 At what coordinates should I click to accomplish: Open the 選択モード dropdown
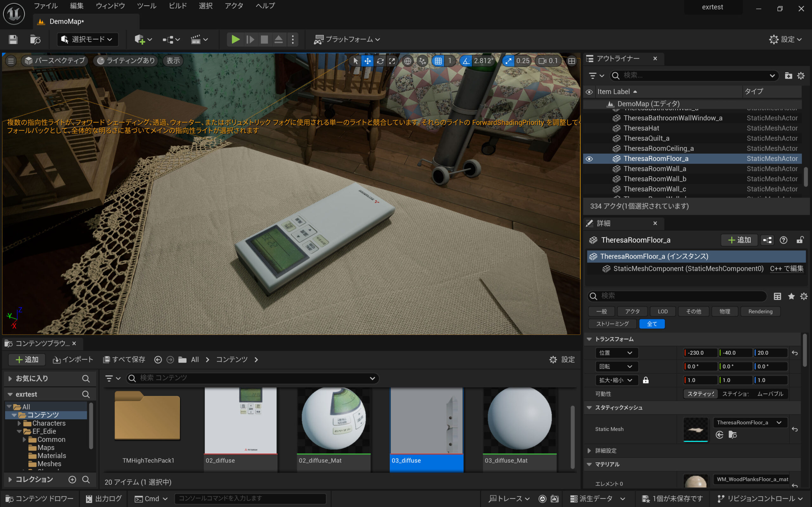[87, 40]
